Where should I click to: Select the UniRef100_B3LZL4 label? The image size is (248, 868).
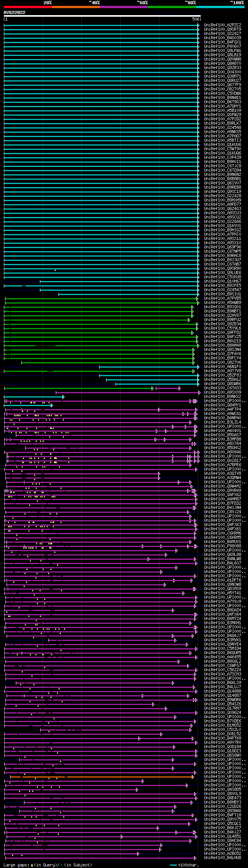tap(222, 422)
